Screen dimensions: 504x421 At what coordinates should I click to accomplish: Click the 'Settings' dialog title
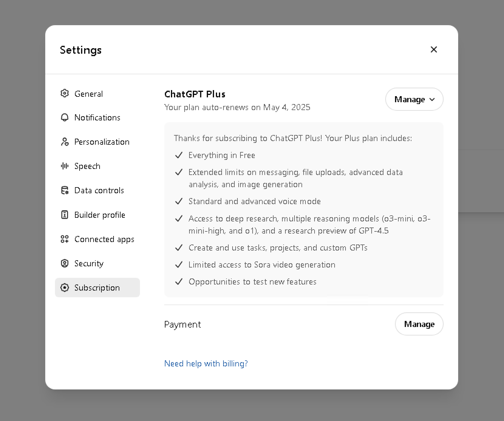pyautogui.click(x=81, y=50)
